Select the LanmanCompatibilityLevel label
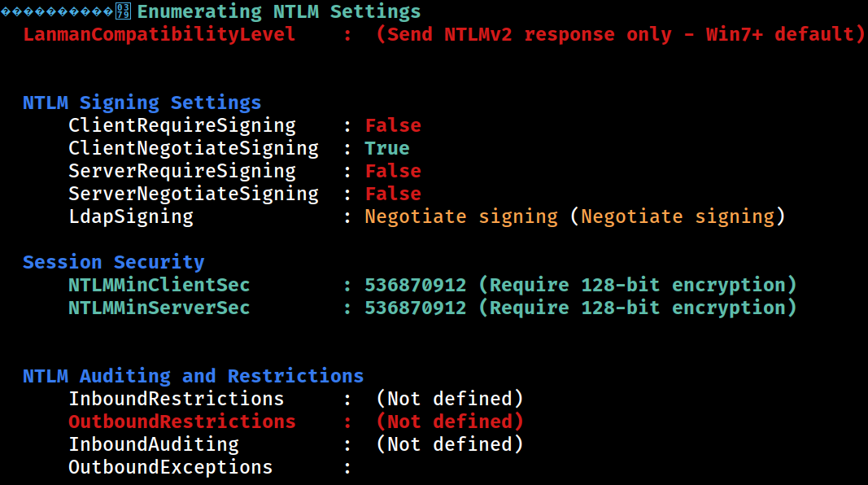 point(159,34)
